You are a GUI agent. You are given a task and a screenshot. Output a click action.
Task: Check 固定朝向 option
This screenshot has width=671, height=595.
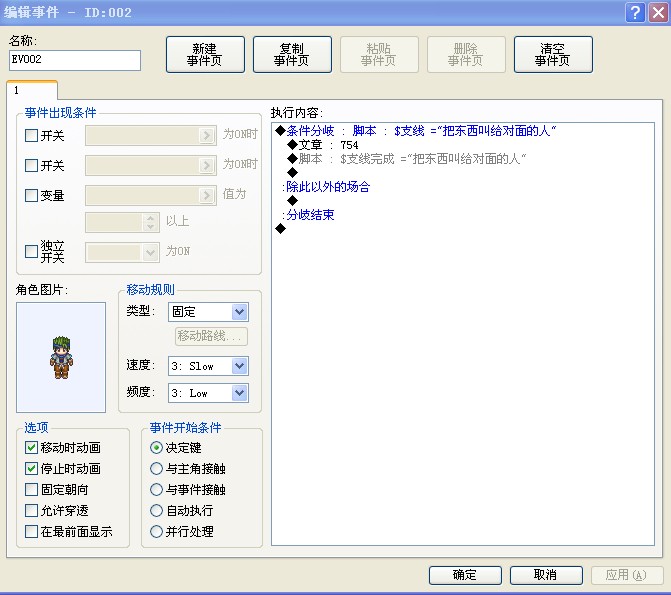click(x=31, y=489)
